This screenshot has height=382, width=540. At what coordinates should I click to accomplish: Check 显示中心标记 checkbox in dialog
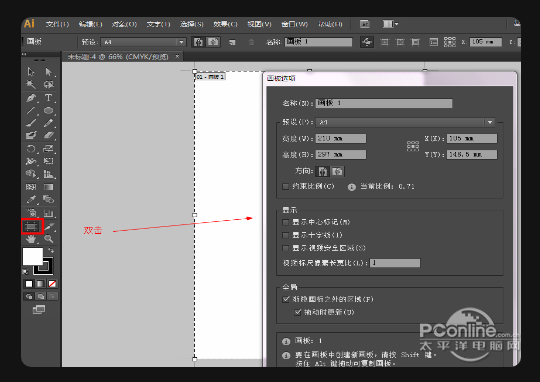[x=285, y=222]
